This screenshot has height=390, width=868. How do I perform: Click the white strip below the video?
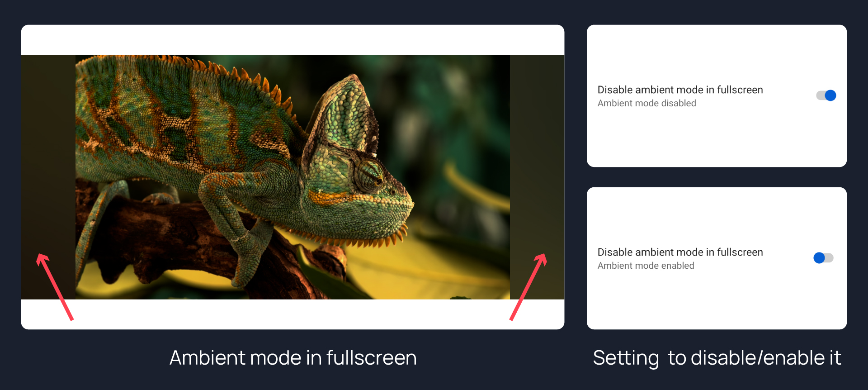tap(292, 314)
